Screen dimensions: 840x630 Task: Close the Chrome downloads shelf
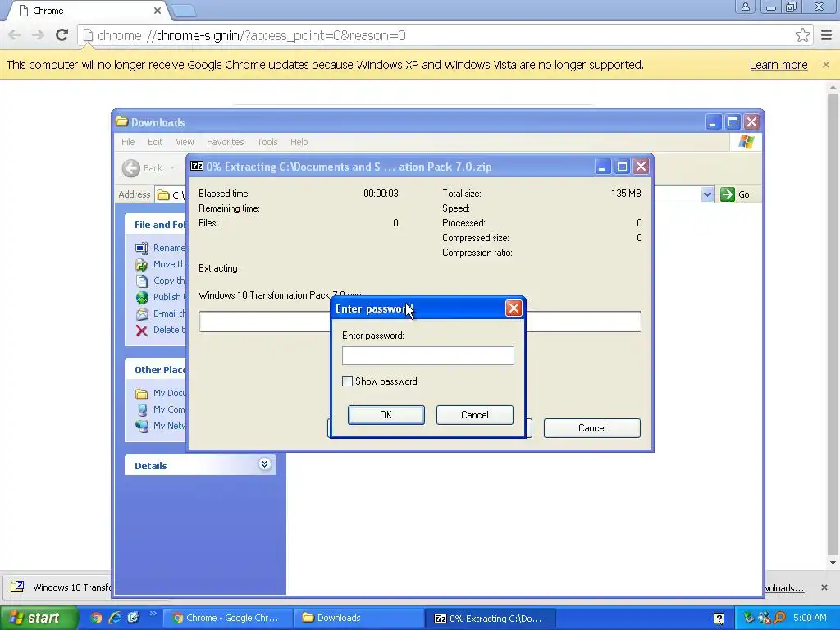pyautogui.click(x=824, y=587)
